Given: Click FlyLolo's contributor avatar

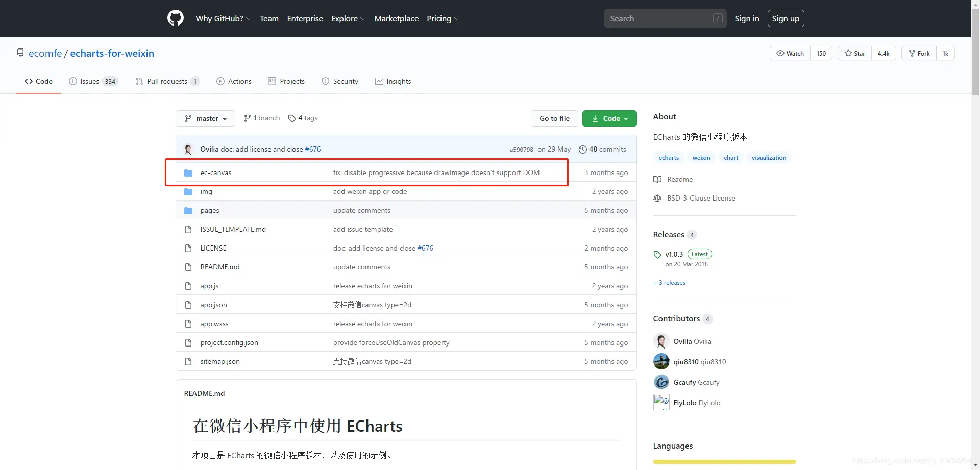Looking at the screenshot, I should [661, 403].
